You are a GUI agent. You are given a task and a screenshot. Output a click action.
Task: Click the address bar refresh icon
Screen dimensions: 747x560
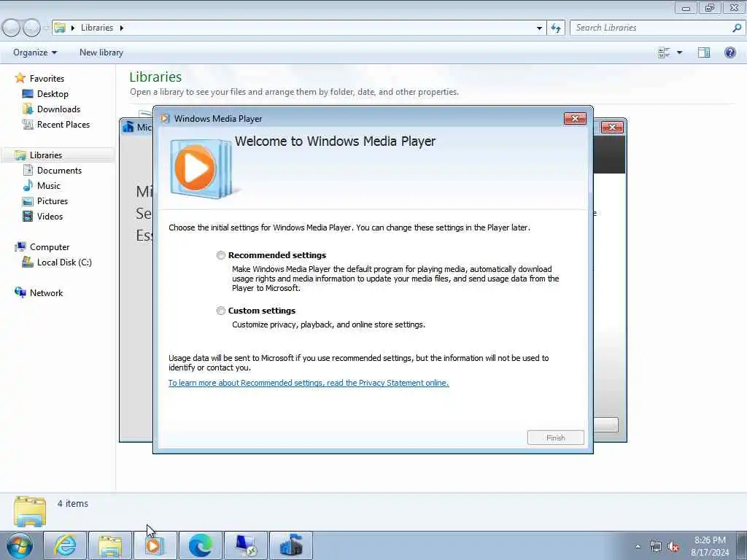556,28
